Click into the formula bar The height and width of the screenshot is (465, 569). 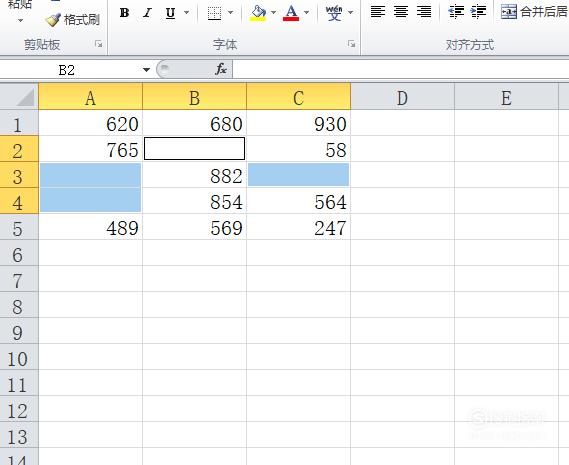point(401,69)
